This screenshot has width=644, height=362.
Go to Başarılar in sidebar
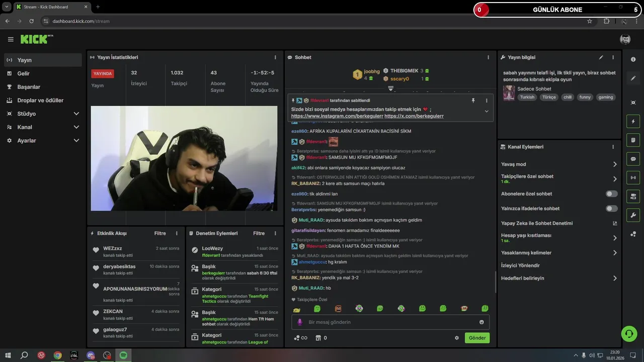click(x=43, y=87)
